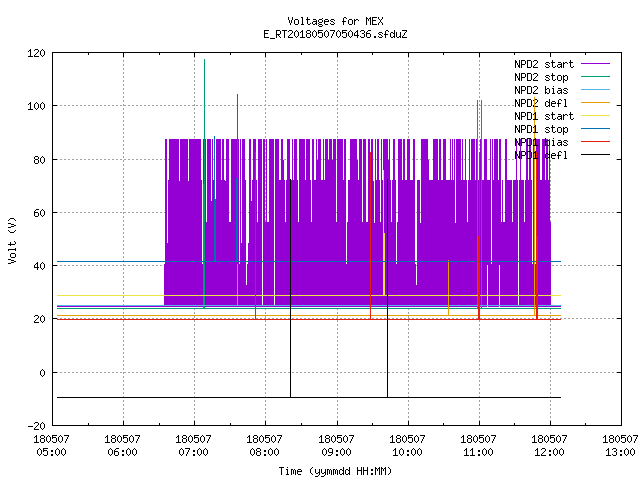Viewport: 640px width, 480px height.
Task: Click the x-axis label 180507 10:00
Action: coord(407,445)
